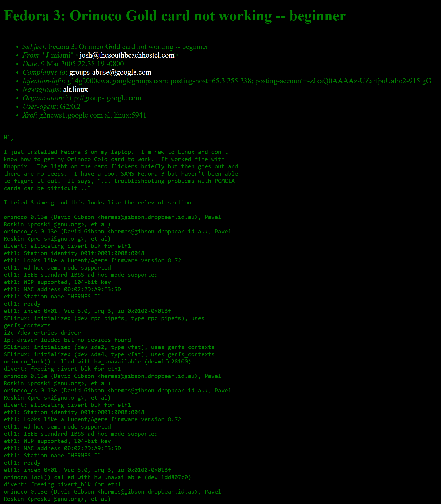
Task: Click the Xref 'g2news1.google.com alt.linux:5941' line
Action: click(84, 115)
